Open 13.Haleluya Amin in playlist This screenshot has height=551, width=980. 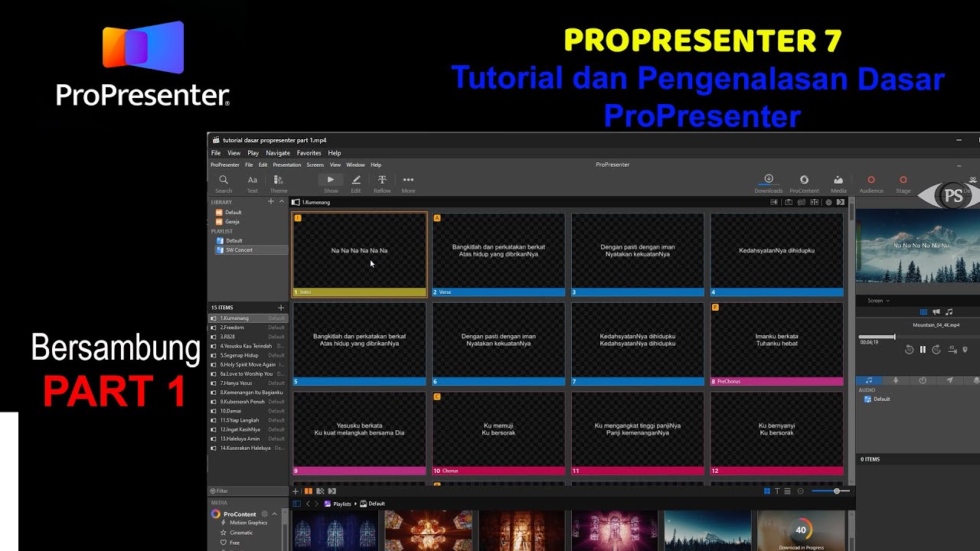click(248, 439)
